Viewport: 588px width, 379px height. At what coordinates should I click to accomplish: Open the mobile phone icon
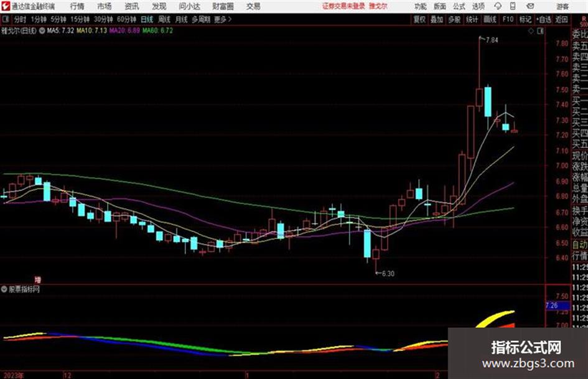(513, 6)
